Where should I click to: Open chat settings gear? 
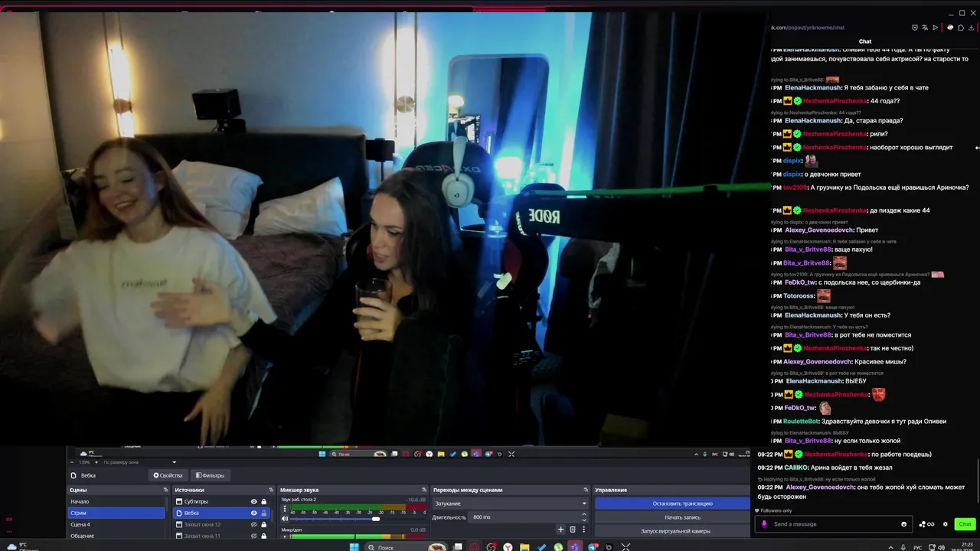tap(946, 524)
